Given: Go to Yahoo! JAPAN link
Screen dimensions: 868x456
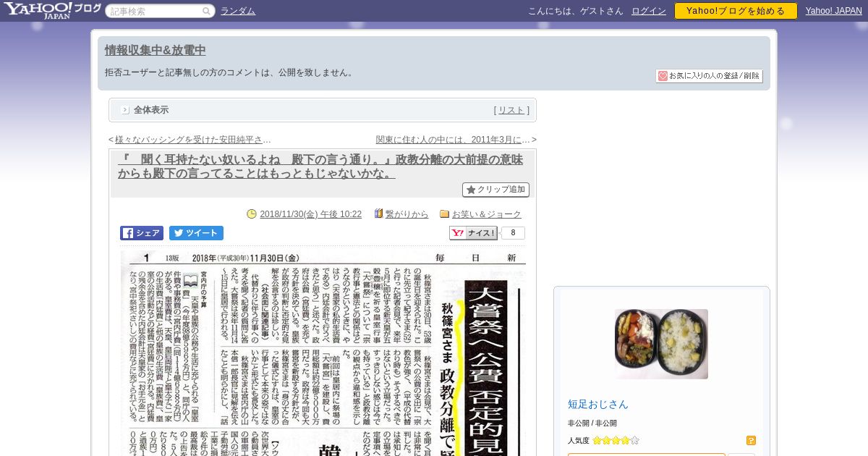Looking at the screenshot, I should [x=834, y=11].
